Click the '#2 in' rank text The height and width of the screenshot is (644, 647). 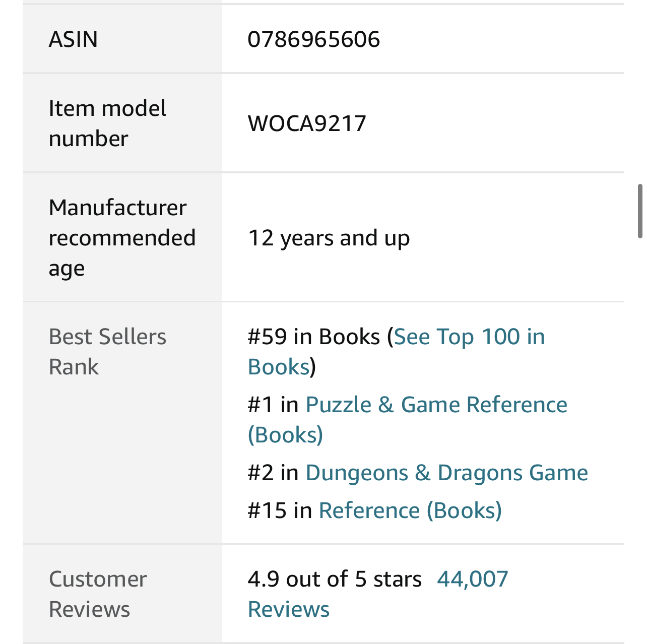click(x=274, y=473)
